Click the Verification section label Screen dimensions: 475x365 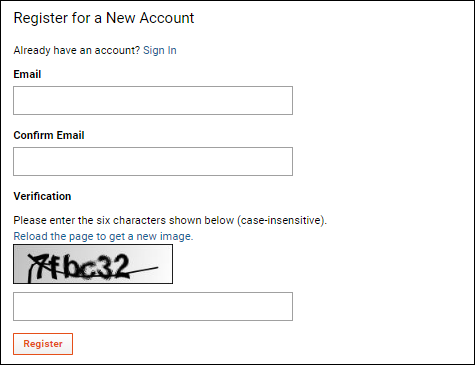[x=42, y=196]
